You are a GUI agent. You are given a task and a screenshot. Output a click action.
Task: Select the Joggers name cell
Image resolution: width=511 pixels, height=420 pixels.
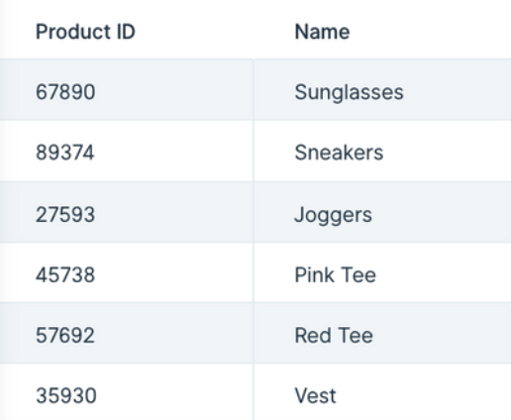pos(382,212)
